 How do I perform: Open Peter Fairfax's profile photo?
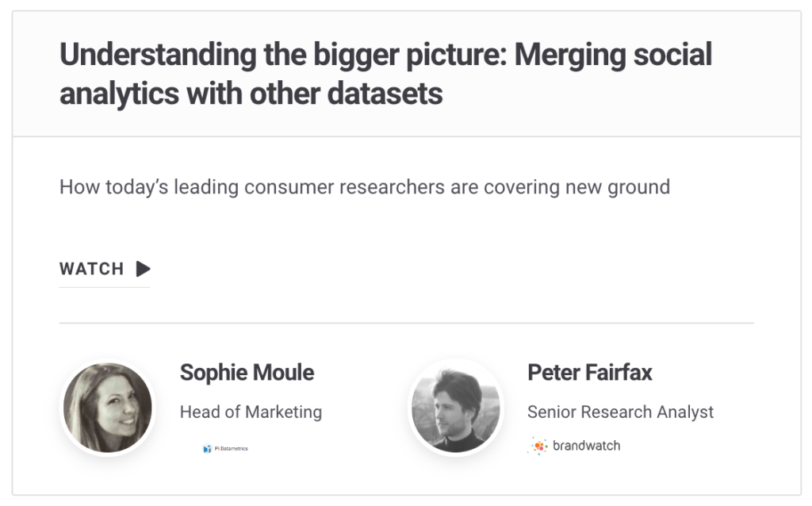click(456, 408)
